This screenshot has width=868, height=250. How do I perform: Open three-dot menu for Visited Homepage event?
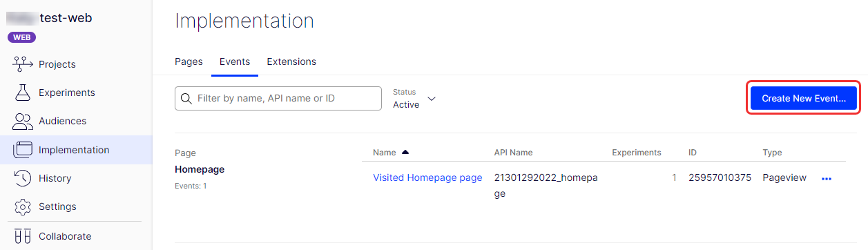827,179
